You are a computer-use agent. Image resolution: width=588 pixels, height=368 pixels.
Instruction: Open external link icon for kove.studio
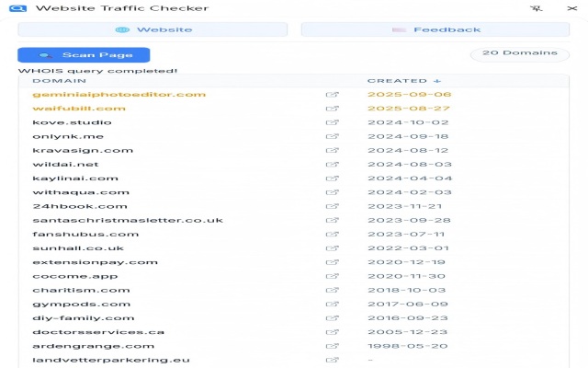[333, 122]
